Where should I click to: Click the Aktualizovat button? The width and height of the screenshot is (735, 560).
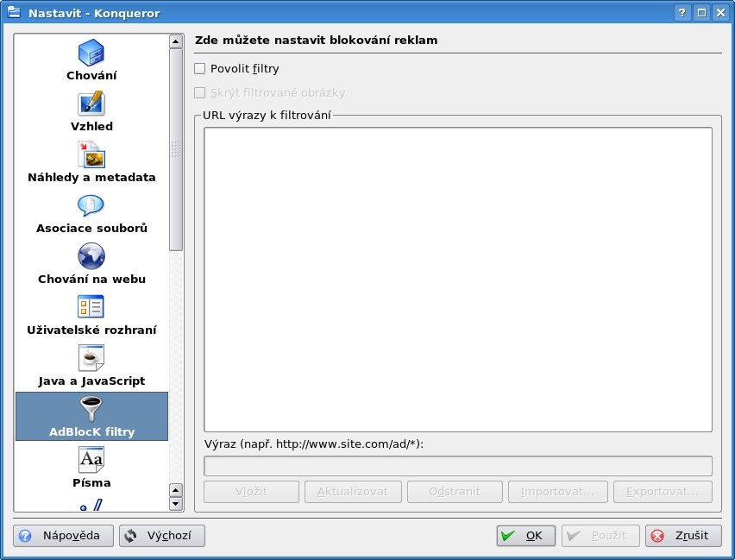353,492
